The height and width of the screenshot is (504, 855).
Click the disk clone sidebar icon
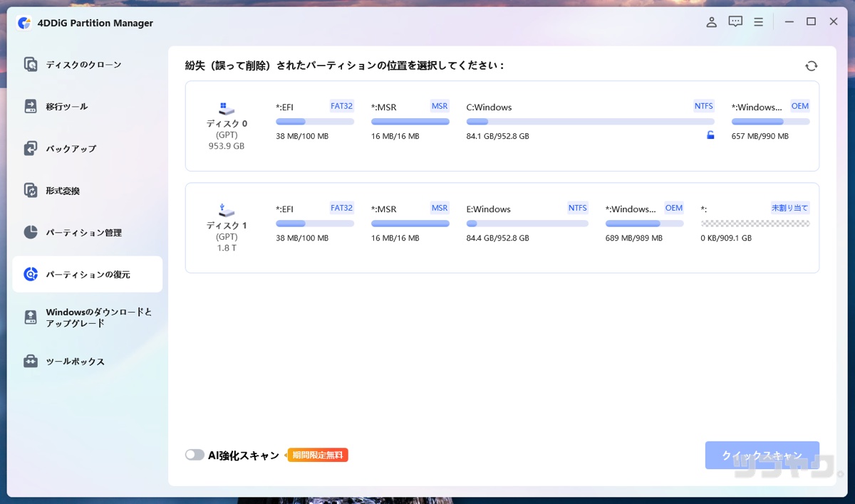coord(31,65)
